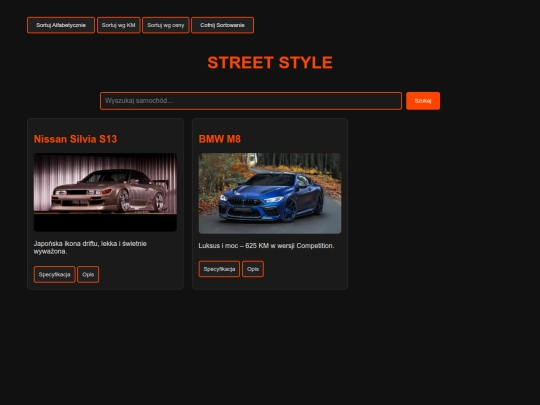Click the STREET STYLE page title
Viewport: 540px width, 405px height.
point(270,63)
